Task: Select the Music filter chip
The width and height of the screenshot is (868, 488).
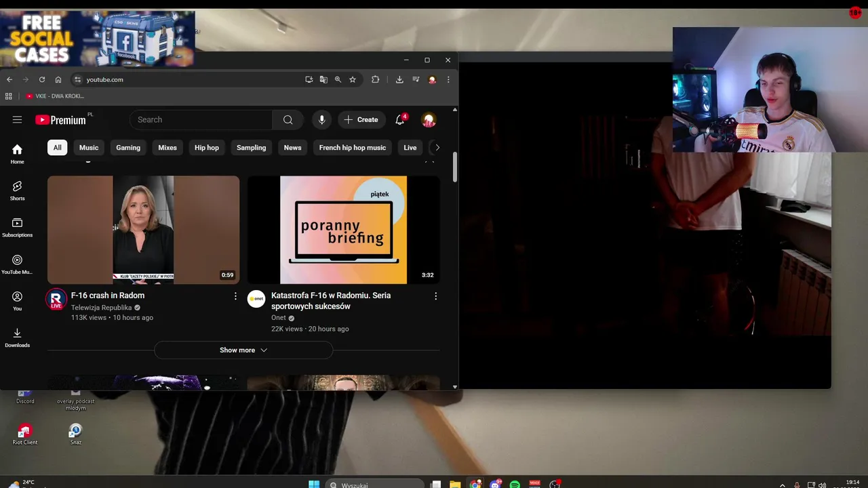Action: (x=89, y=147)
